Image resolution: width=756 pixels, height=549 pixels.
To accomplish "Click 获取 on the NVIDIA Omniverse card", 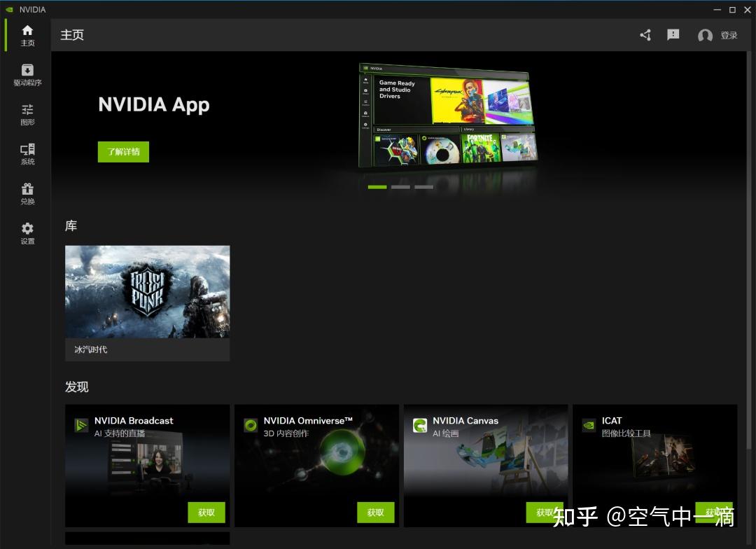I will coord(375,513).
